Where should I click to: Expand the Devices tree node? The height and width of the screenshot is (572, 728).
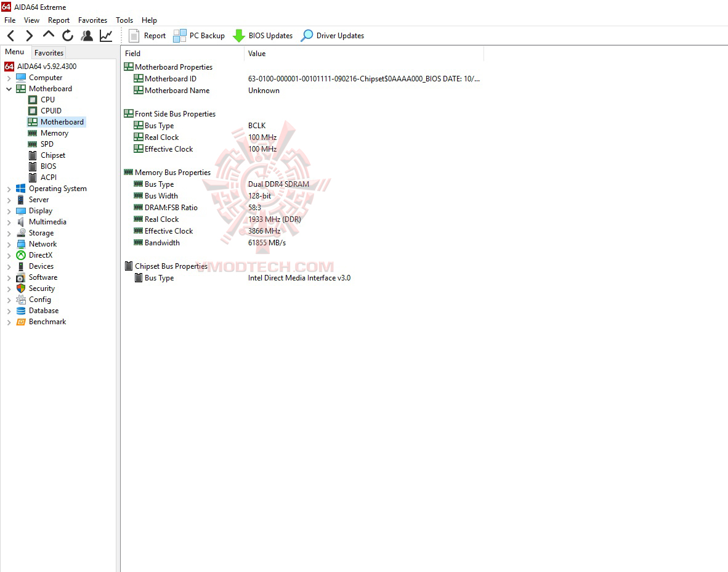point(9,267)
